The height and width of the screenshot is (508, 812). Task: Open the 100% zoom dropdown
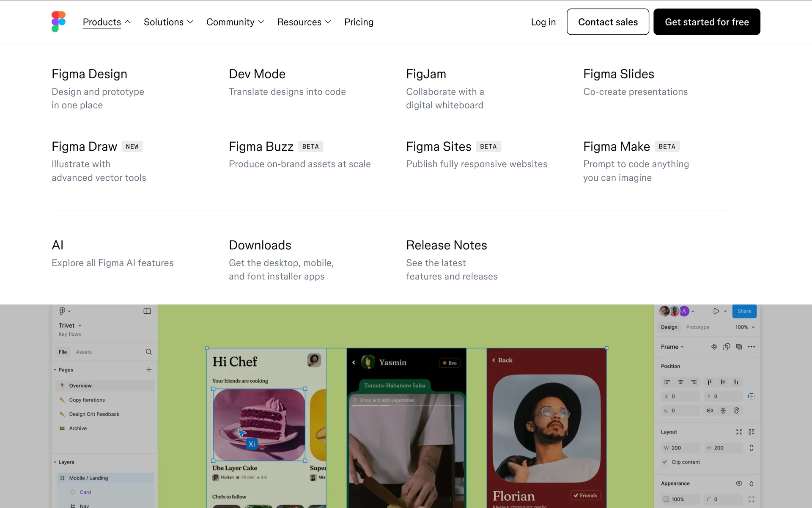coord(745,327)
